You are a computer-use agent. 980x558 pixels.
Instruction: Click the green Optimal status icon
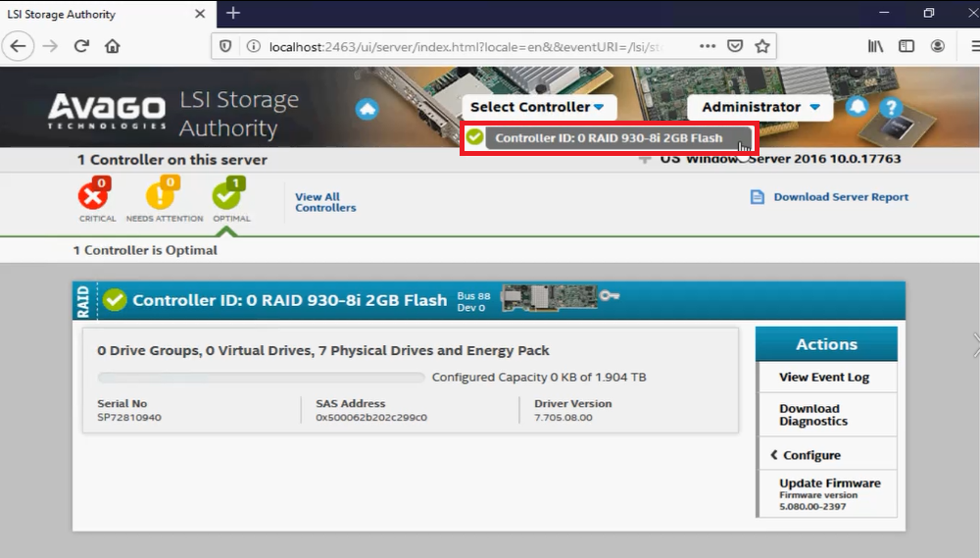[226, 197]
